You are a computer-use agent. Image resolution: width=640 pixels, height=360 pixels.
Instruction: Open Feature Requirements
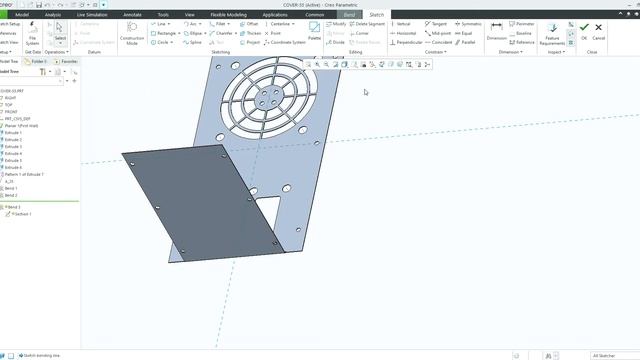click(552, 33)
